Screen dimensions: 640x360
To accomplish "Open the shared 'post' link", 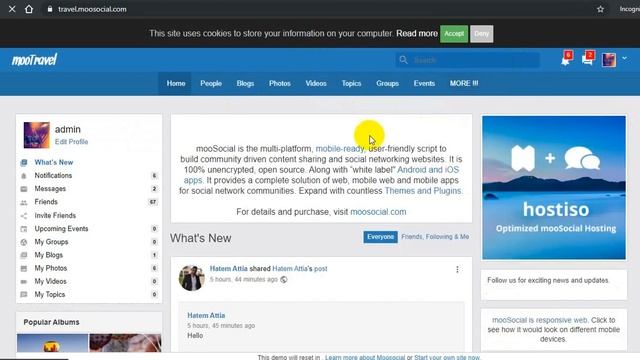I will tap(320, 269).
